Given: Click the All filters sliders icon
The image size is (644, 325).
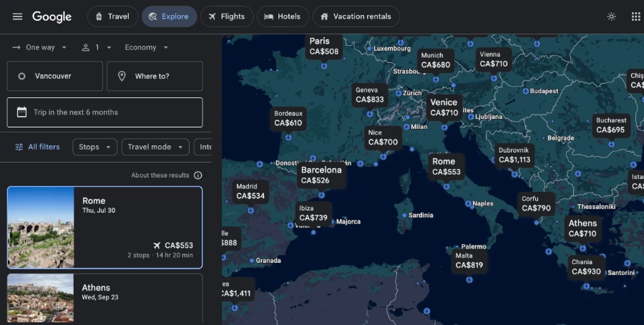Looking at the screenshot, I should [19, 147].
